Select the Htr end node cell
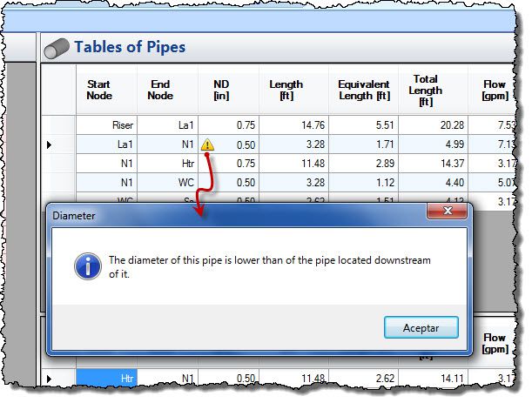Image resolution: width=532 pixels, height=403 pixels. 168,164
